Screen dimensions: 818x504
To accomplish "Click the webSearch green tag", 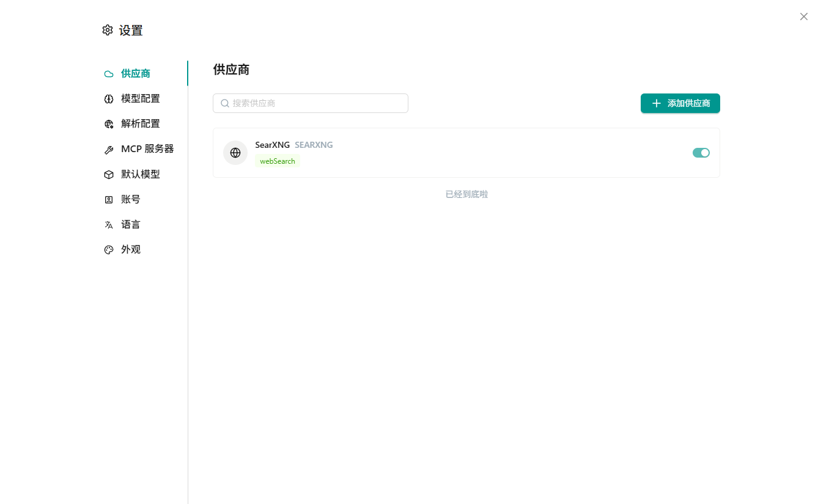I will (278, 161).
